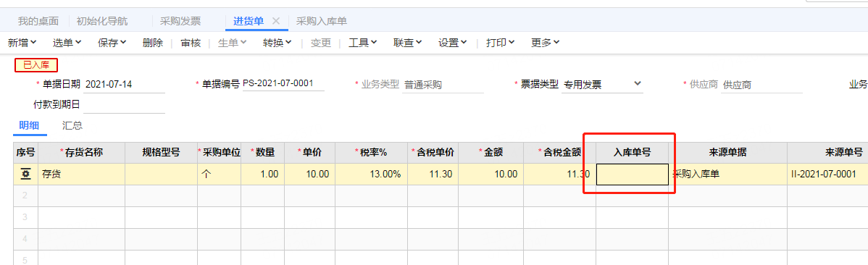This screenshot has height=265, width=868.
Task: Click the empty 入库单号 cell
Action: (x=633, y=174)
